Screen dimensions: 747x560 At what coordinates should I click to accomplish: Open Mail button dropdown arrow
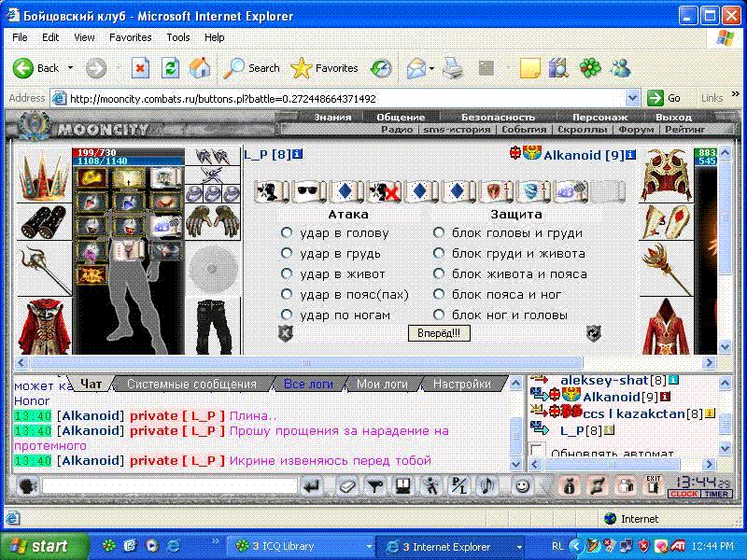pos(431,68)
